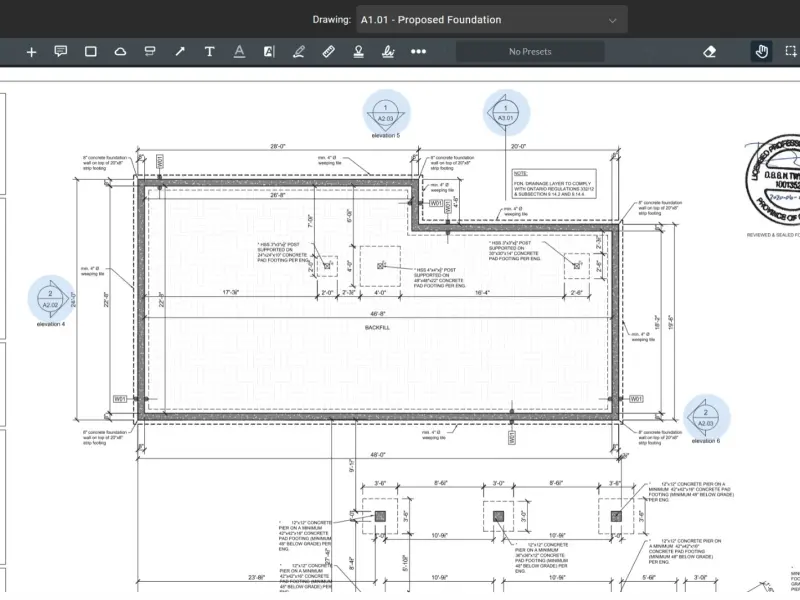Select the freehand pen tool
The image size is (800, 600).
tap(299, 52)
